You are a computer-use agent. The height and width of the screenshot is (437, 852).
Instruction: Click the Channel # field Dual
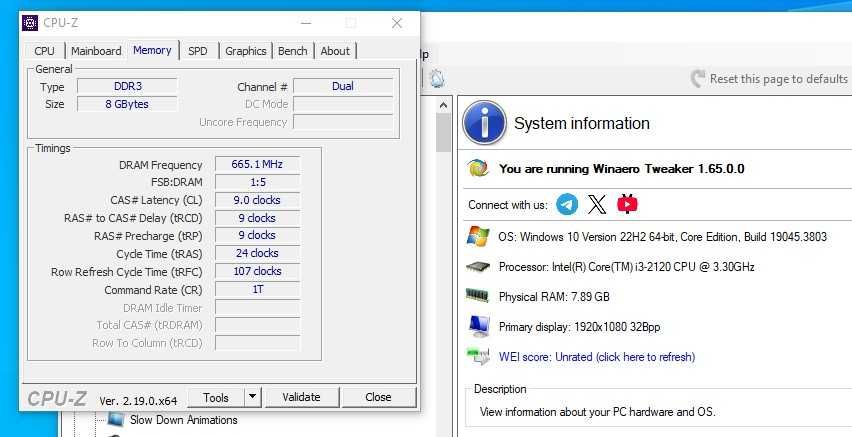tap(343, 86)
